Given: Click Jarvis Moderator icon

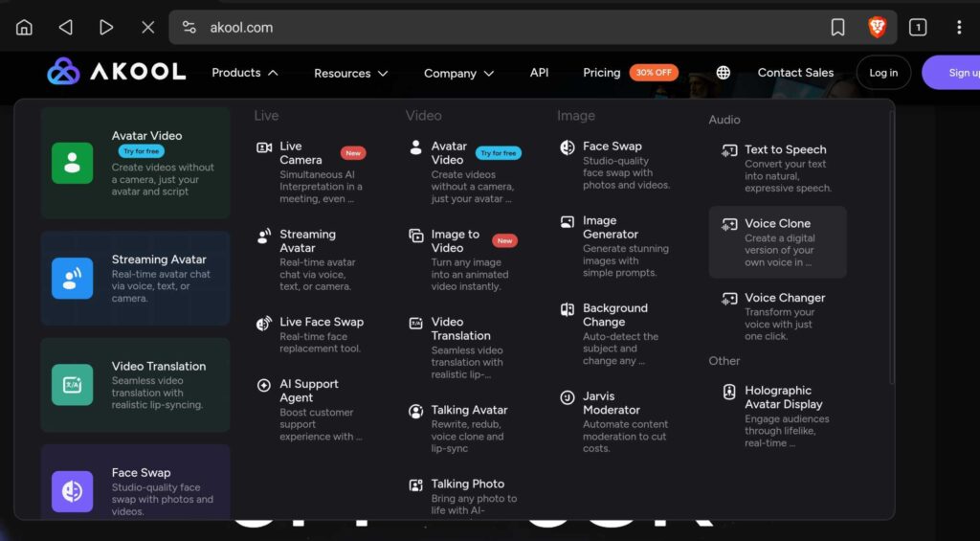Looking at the screenshot, I should point(568,397).
